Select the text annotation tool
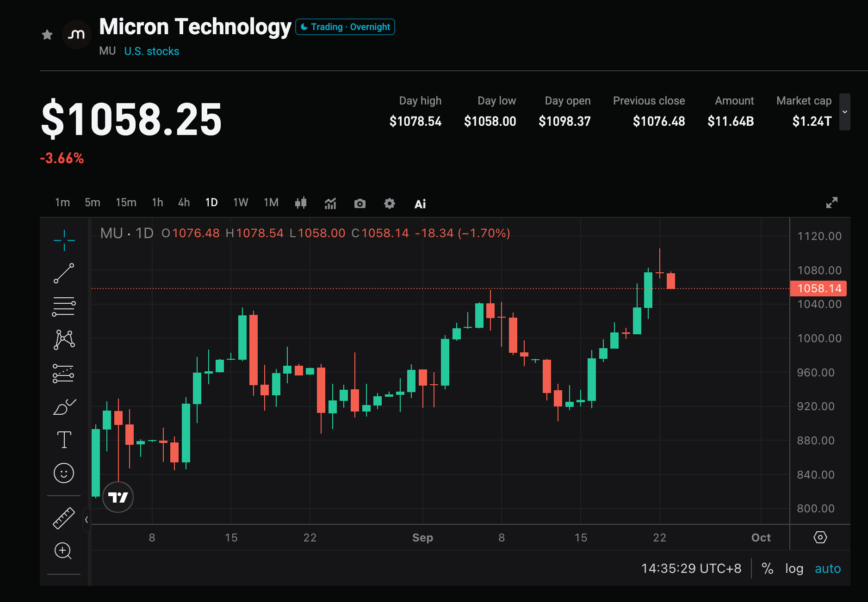The image size is (868, 602). [x=64, y=440]
